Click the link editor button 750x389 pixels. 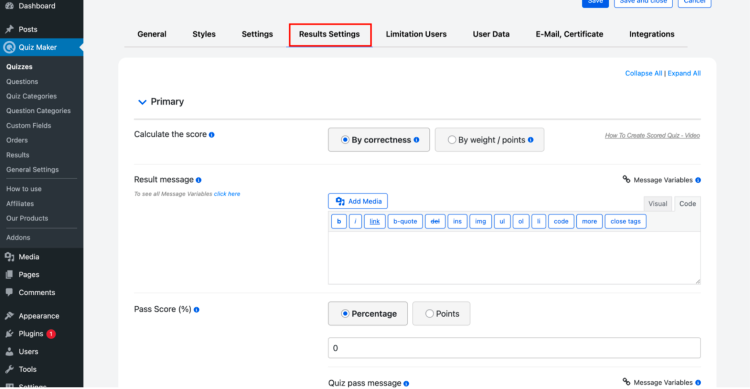click(x=375, y=221)
